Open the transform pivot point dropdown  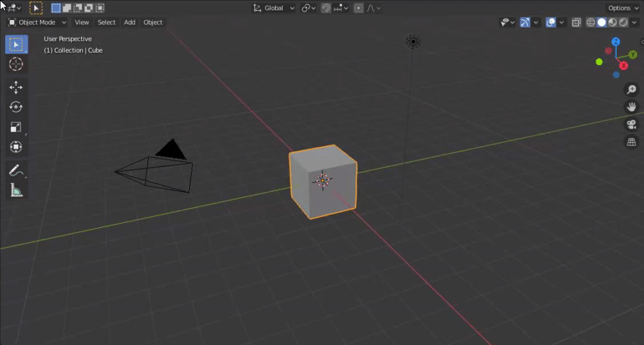pos(308,8)
